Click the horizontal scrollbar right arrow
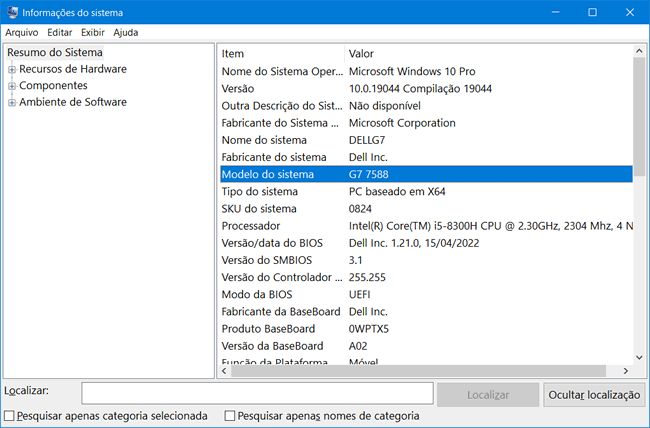 (x=626, y=371)
